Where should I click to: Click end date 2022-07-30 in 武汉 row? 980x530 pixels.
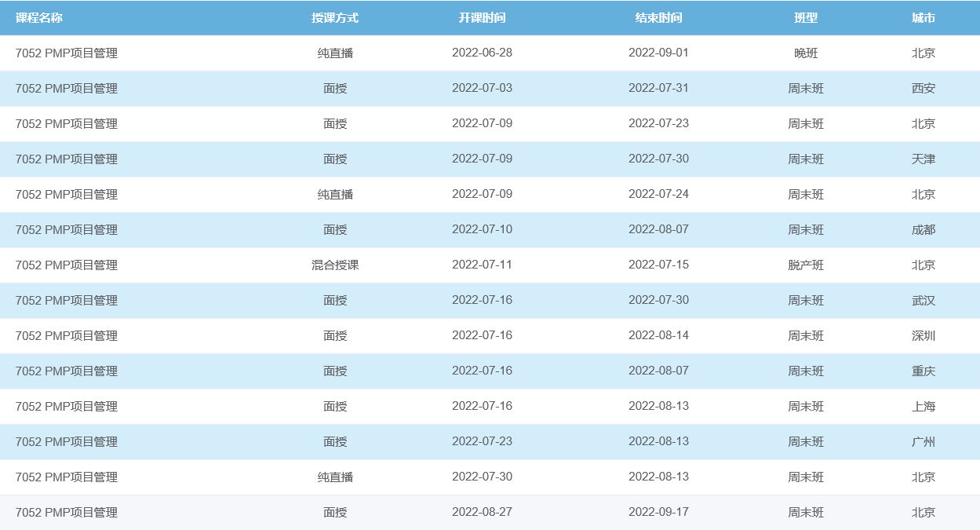click(658, 300)
